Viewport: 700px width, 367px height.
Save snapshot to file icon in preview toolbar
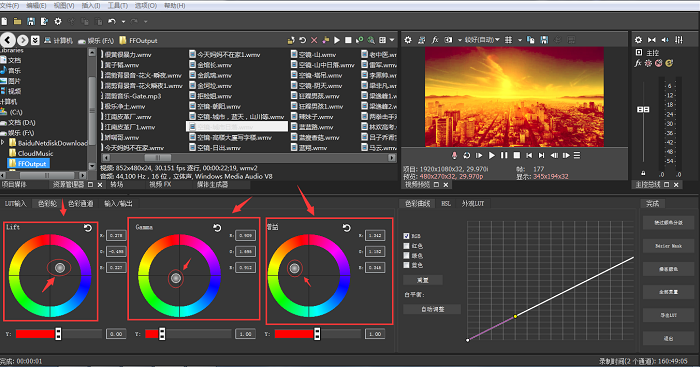pos(544,40)
